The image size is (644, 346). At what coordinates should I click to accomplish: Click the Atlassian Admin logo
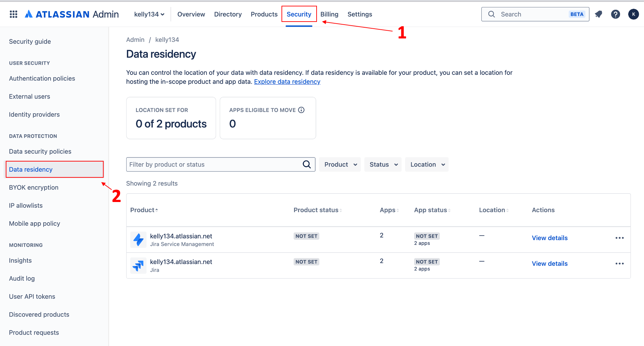click(72, 14)
